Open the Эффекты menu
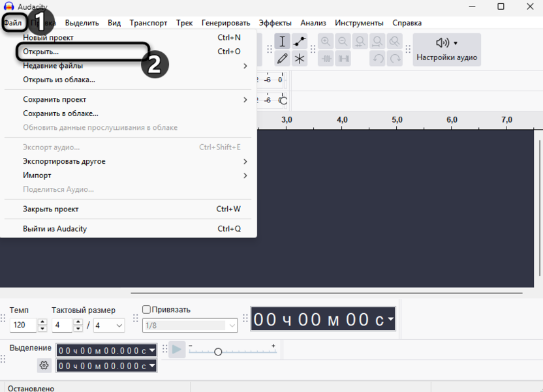 (275, 22)
